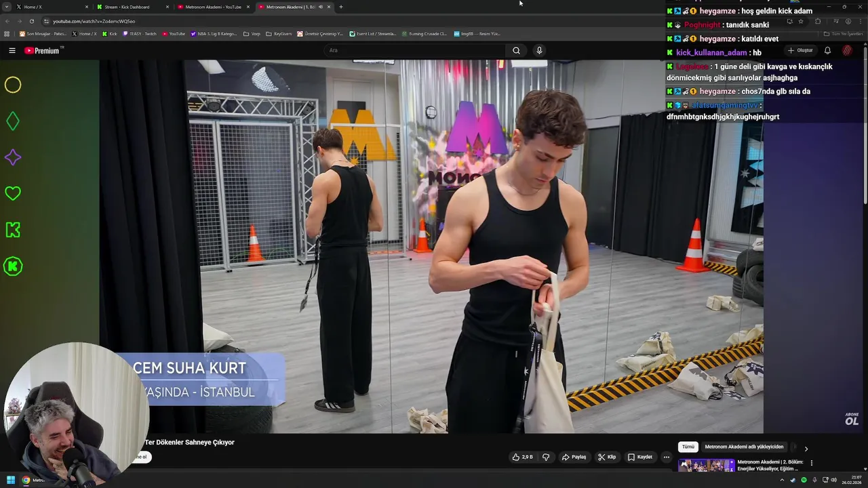Screen dimensions: 868x488
Task: Select 'Metronom Akademi adlı yükleyiciden' chip
Action: point(744,447)
